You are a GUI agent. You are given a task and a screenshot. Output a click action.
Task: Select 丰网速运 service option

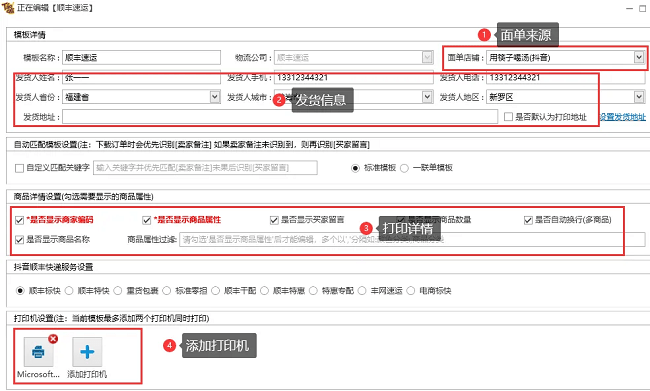coord(362,291)
